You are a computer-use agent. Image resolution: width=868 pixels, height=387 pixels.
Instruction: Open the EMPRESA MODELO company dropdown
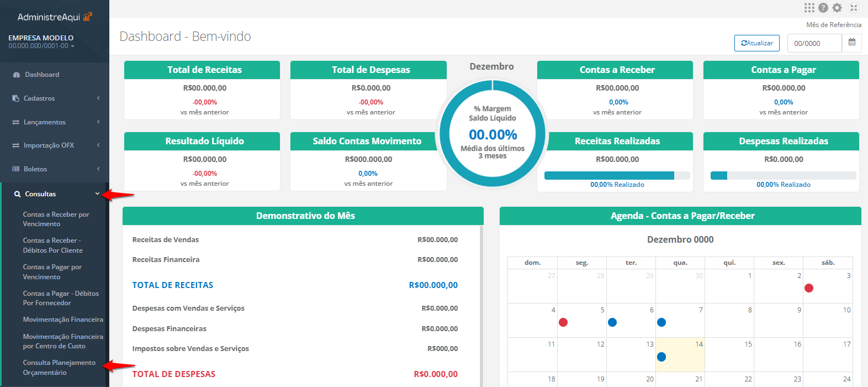tap(41, 41)
